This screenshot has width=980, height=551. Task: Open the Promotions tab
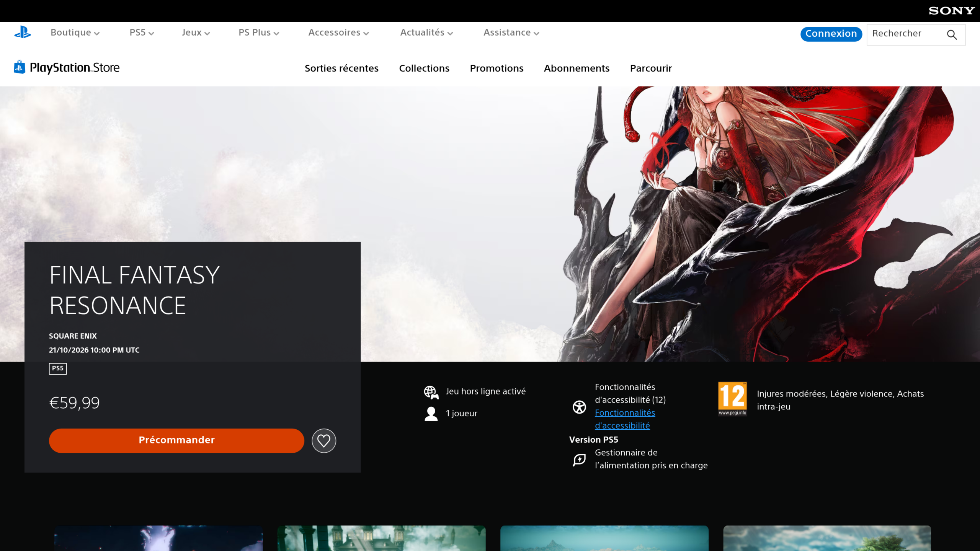click(x=497, y=68)
